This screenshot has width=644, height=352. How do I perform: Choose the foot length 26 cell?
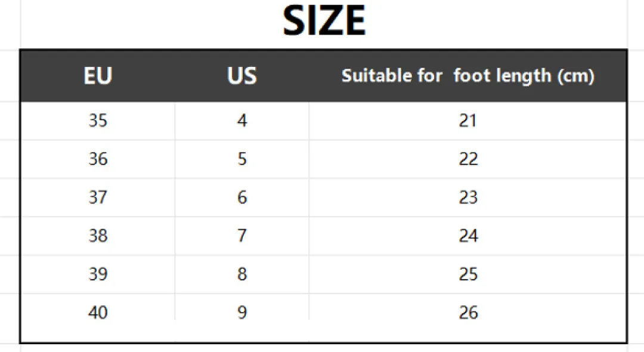click(x=468, y=313)
